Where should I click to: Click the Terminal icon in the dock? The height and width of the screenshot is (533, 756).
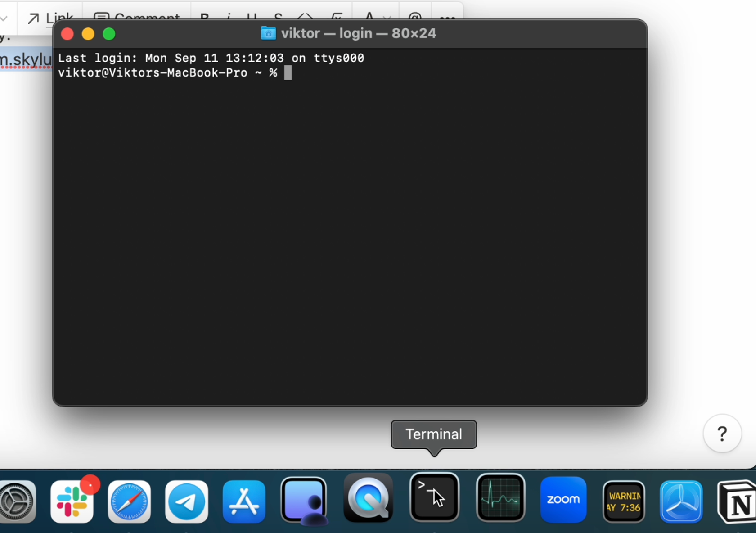(434, 497)
